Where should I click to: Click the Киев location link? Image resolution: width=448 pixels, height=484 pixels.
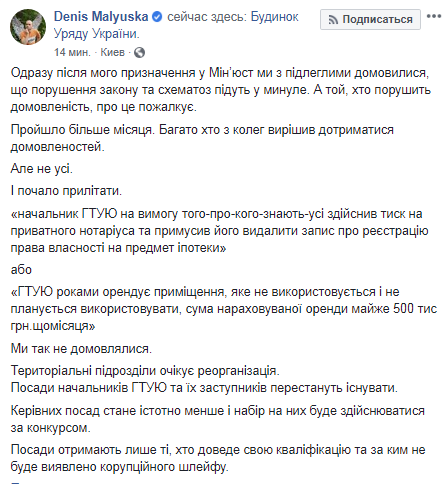coord(112,52)
